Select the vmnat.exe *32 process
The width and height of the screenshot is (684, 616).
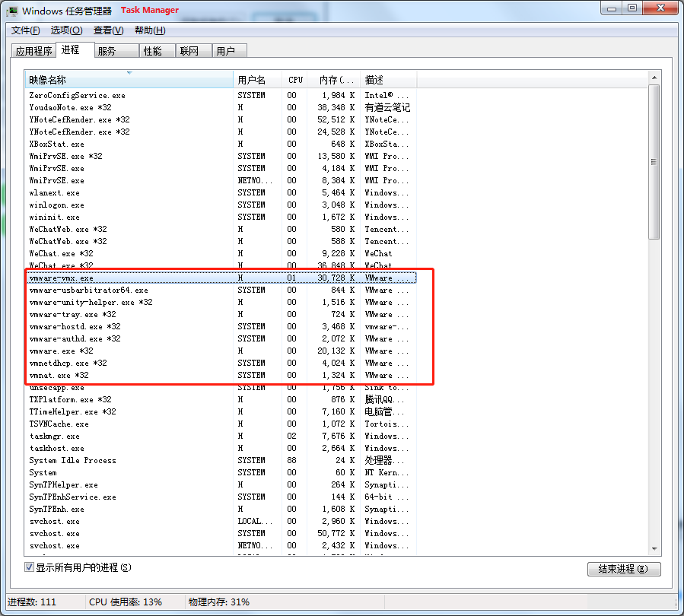coord(221,376)
